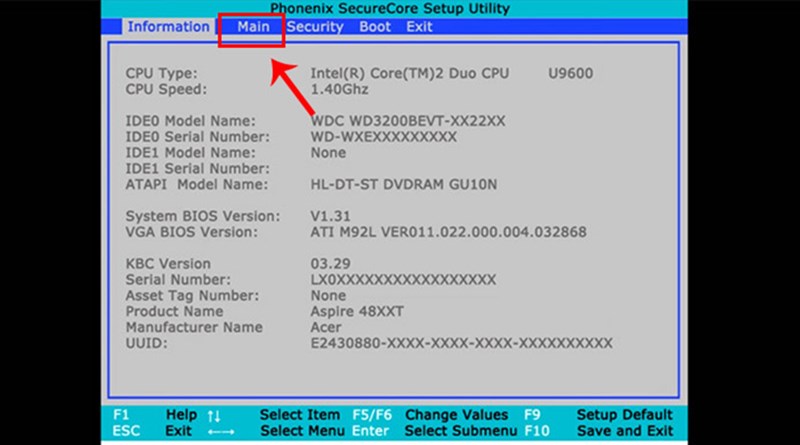Viewport: 800px width, 445px height.
Task: Click the F5/F6 key hint
Action: coord(372,415)
